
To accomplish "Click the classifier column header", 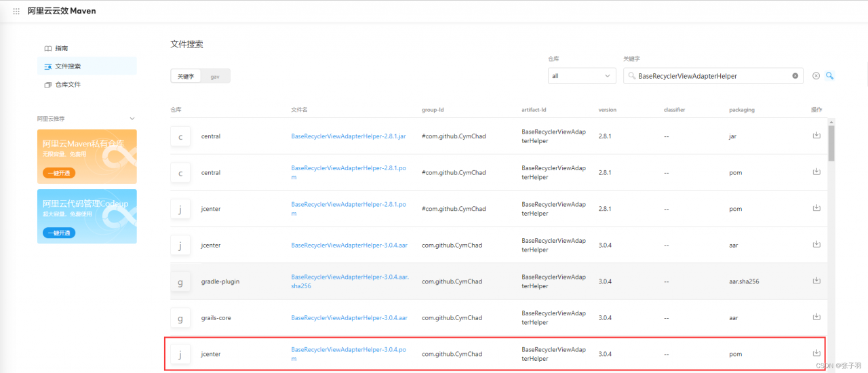I will [675, 110].
